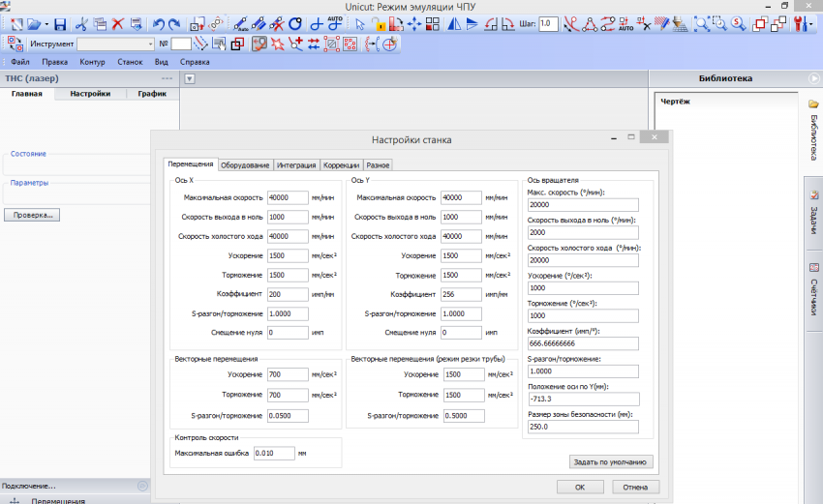Click the scissors Cut icon
Screen dimensions: 823x504
click(81, 24)
